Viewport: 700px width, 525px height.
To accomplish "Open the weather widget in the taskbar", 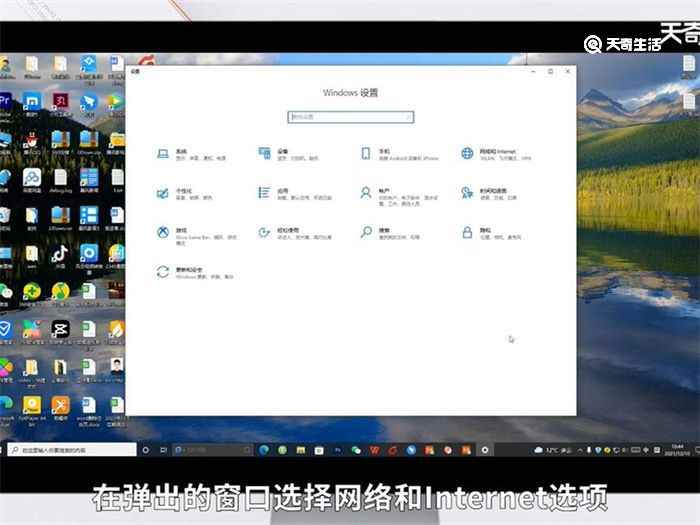I will (x=553, y=450).
